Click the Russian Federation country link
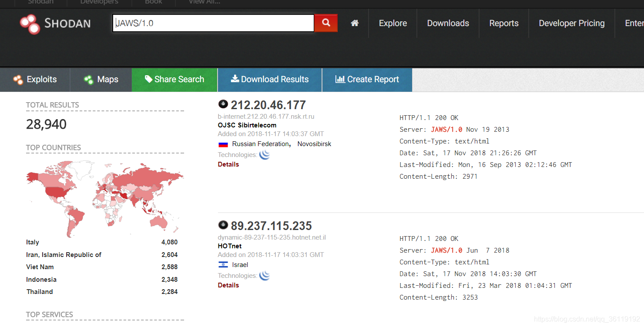This screenshot has width=644, height=327. click(261, 144)
